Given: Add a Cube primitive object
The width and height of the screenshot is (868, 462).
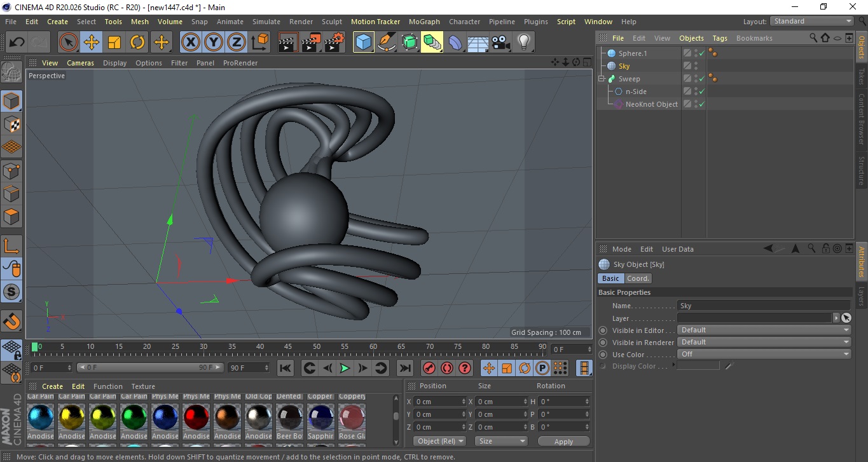Looking at the screenshot, I should click(x=364, y=43).
